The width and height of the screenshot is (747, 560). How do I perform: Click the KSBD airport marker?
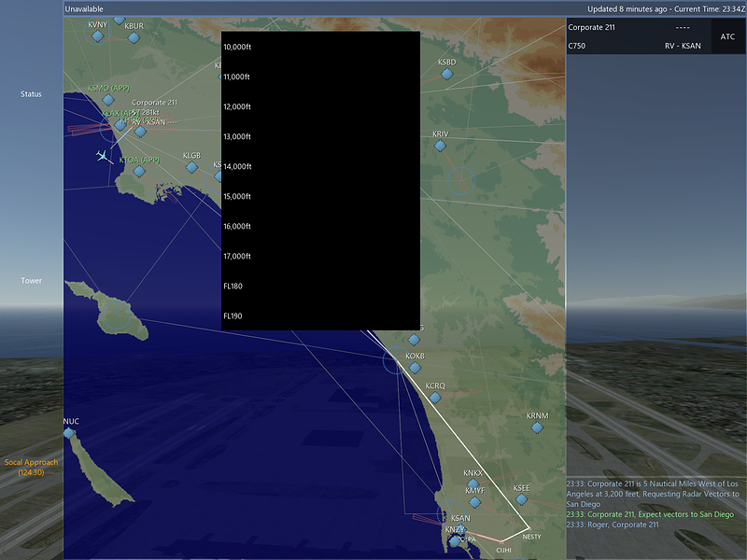447,74
